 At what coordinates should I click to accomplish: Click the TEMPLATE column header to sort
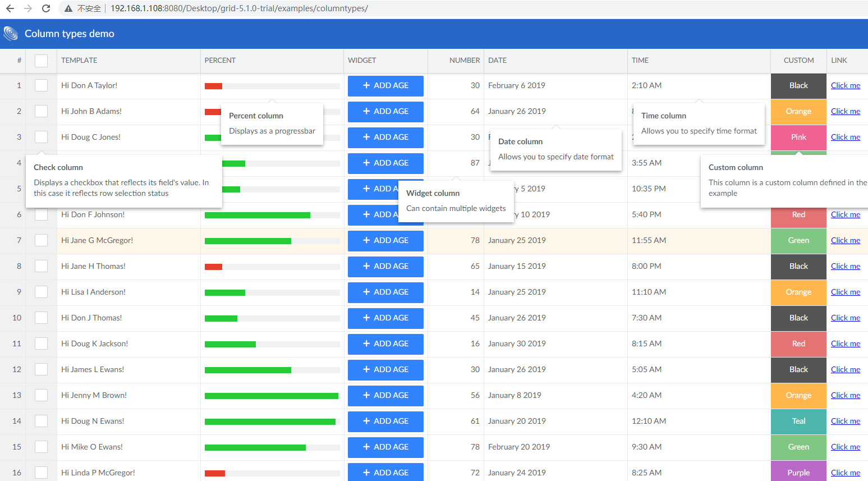pyautogui.click(x=79, y=60)
